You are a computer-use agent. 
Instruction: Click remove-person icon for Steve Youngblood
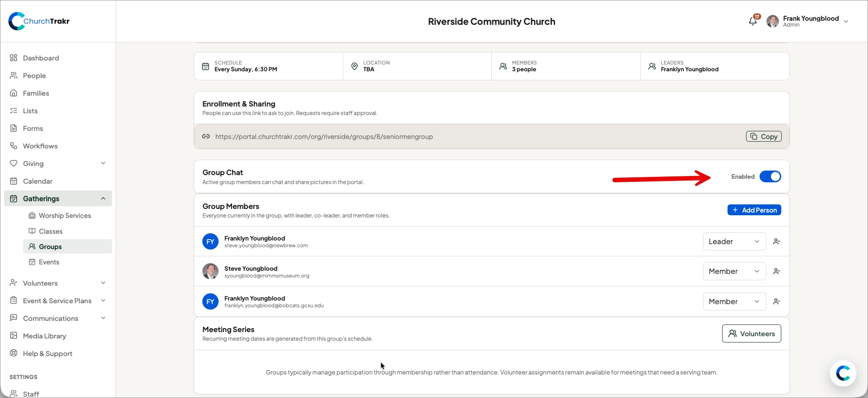pyautogui.click(x=777, y=272)
